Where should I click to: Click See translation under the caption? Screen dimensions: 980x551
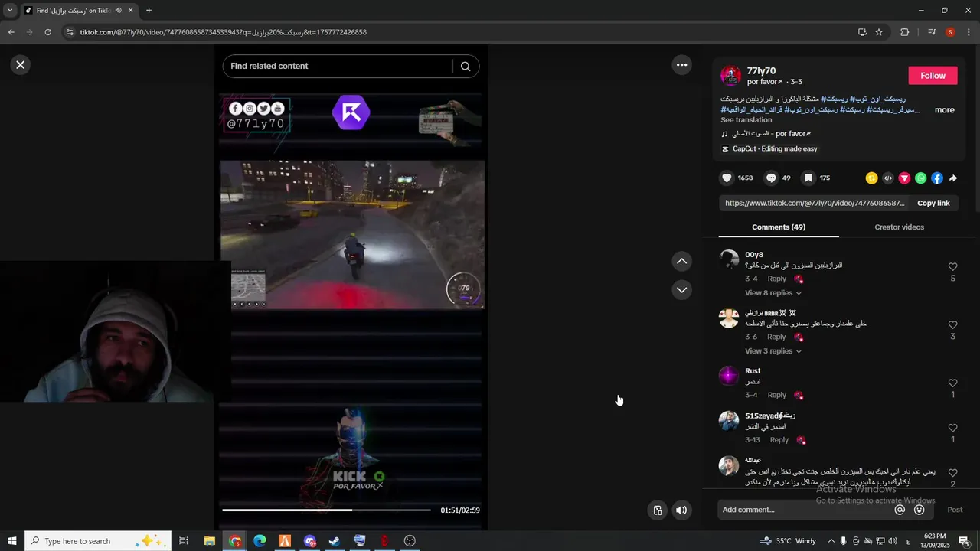[746, 120]
